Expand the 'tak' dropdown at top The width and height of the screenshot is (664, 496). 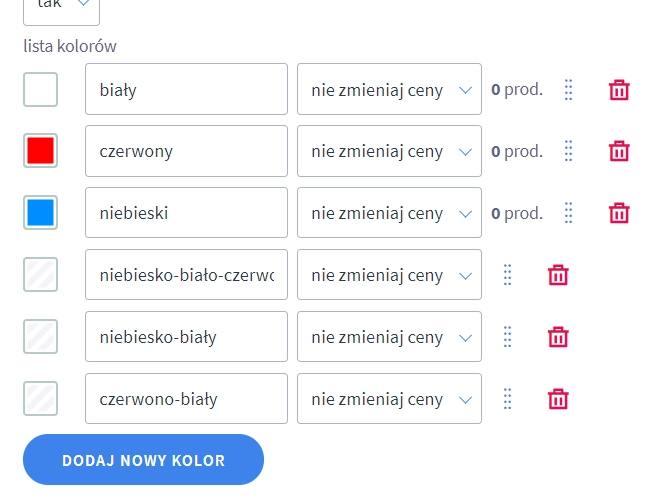tap(61, 8)
